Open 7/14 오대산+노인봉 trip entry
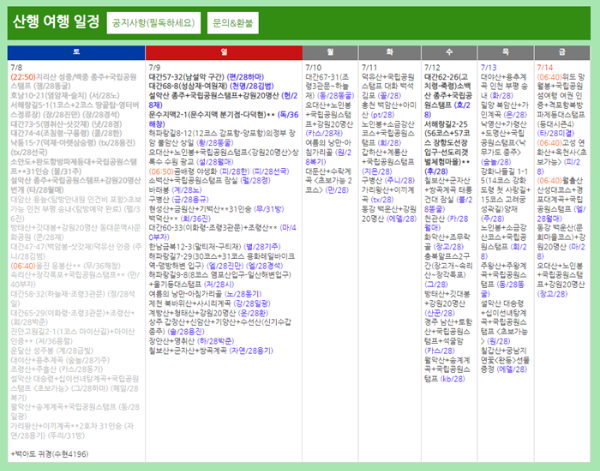The width and height of the screenshot is (600, 471). pos(561,279)
